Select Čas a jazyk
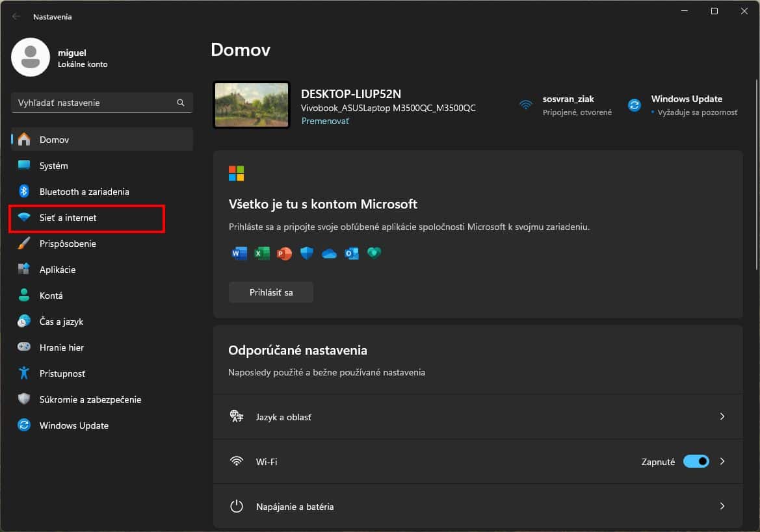The width and height of the screenshot is (760, 532). [102, 322]
